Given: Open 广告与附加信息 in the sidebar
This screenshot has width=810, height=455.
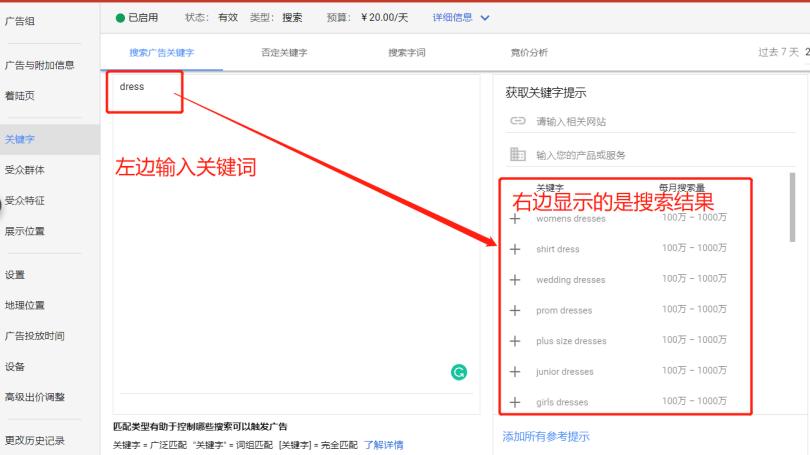Looking at the screenshot, I should tap(39, 65).
